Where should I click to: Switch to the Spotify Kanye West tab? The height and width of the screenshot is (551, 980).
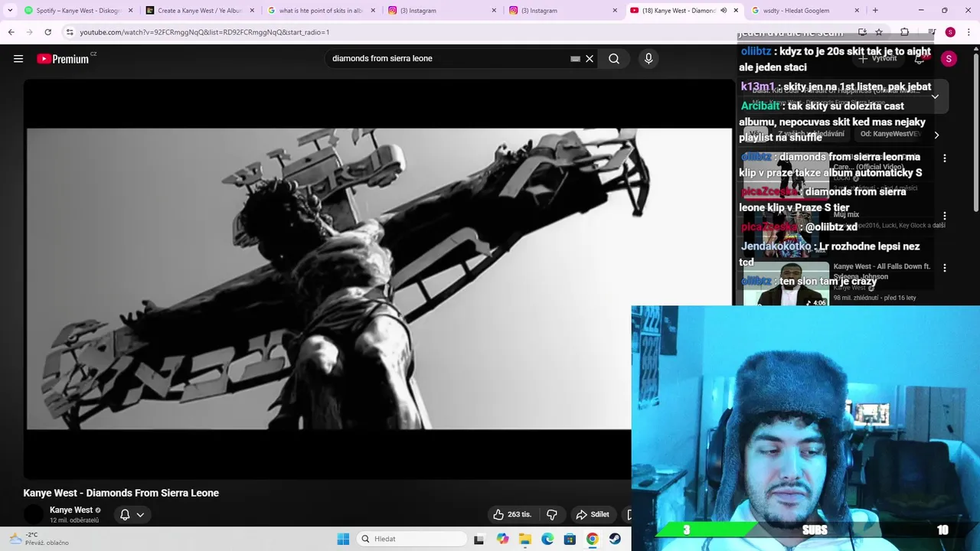click(x=77, y=11)
